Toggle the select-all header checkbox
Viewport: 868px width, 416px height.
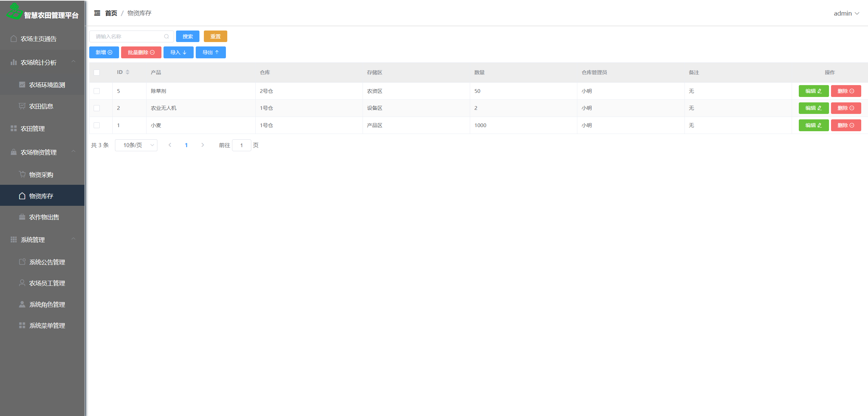point(97,73)
